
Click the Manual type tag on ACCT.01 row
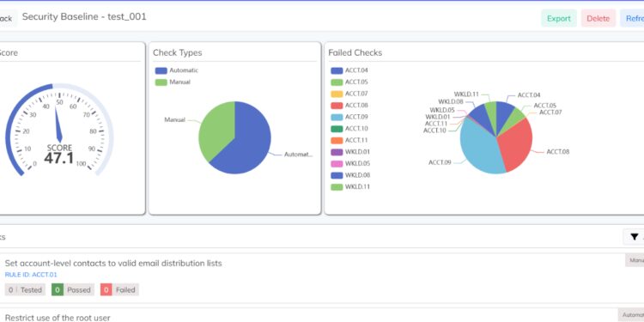tap(635, 260)
